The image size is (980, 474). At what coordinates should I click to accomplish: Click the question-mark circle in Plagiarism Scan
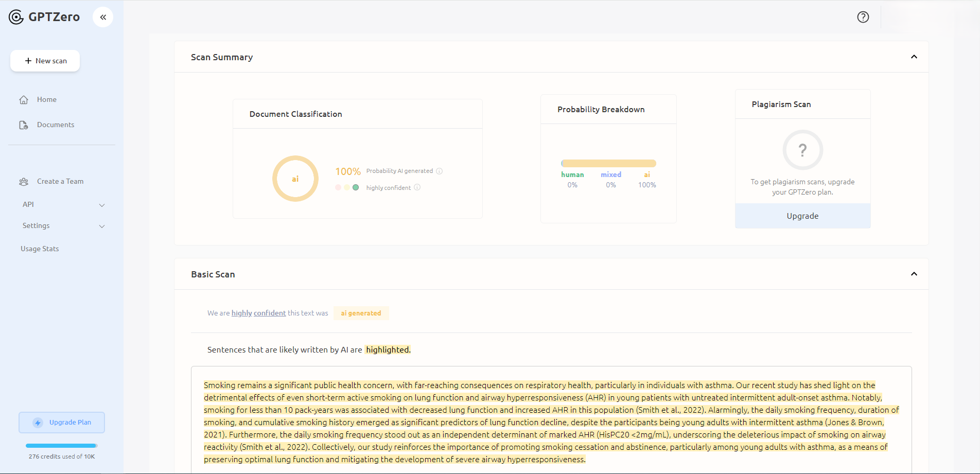802,150
